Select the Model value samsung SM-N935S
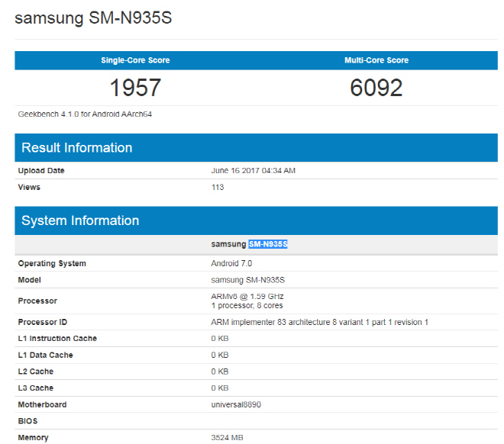 248,280
